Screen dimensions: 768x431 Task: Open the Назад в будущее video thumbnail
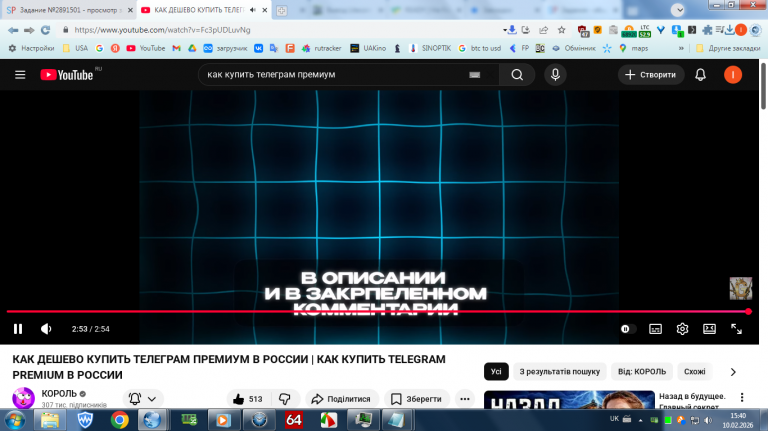(x=569, y=400)
